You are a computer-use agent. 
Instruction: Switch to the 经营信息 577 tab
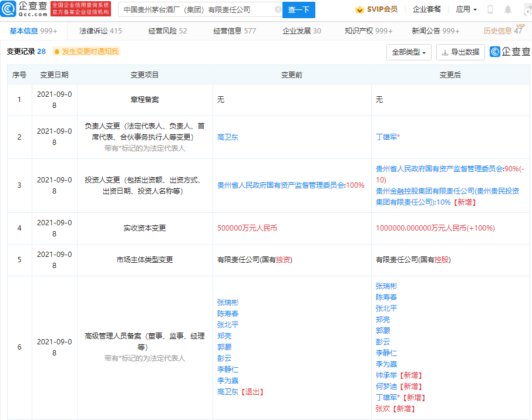pos(234,31)
